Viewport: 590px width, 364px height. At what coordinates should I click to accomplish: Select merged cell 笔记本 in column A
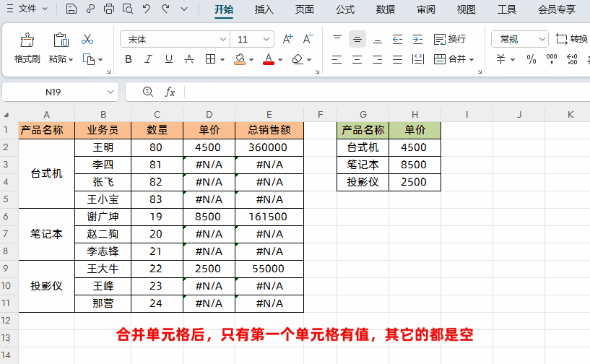point(47,234)
